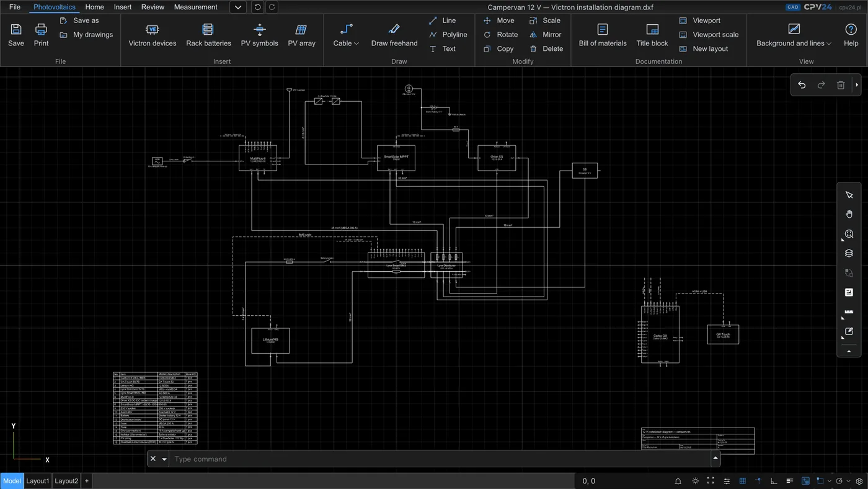Insert a Title block
The image size is (868, 489).
coord(652,35)
